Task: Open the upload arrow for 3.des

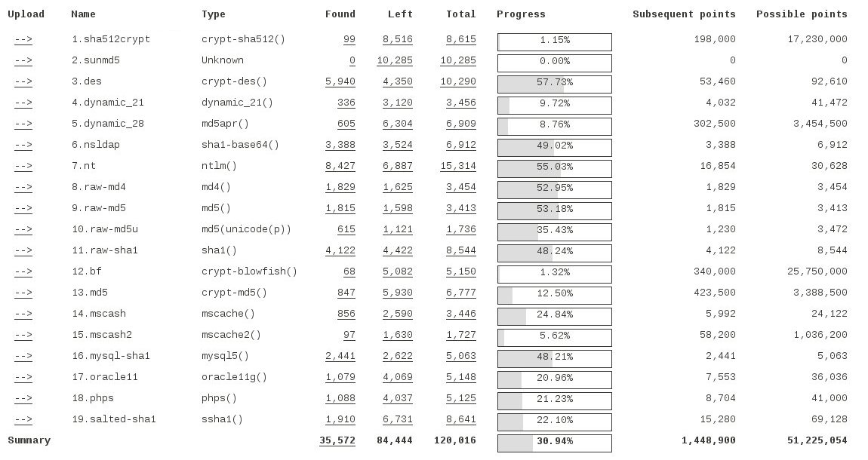Action: click(x=23, y=81)
